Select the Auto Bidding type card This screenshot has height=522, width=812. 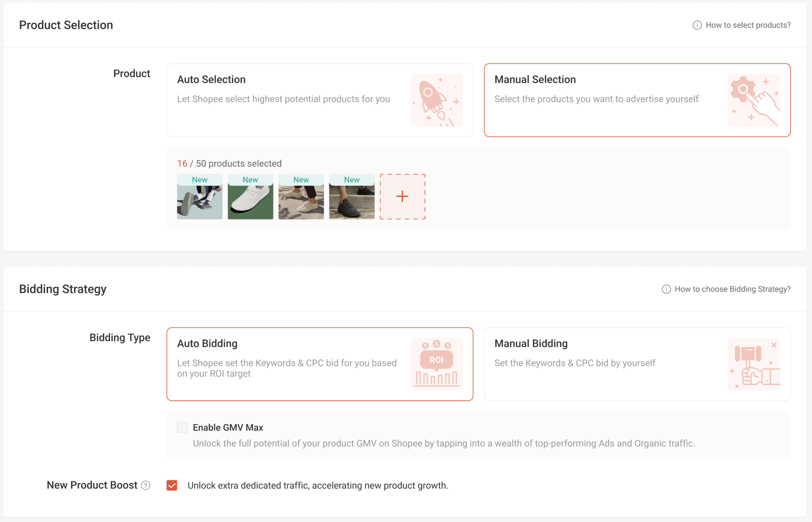point(320,364)
